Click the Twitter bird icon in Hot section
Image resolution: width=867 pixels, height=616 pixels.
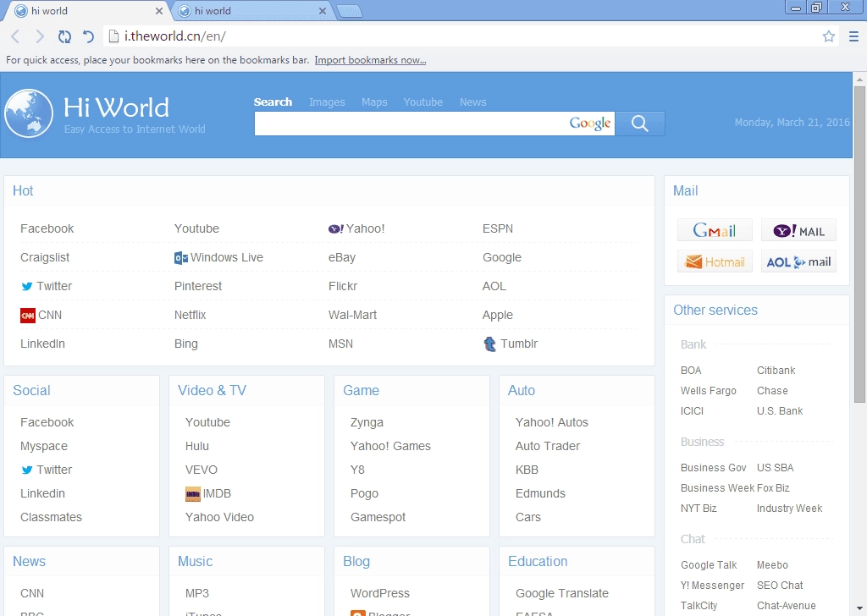pos(26,286)
